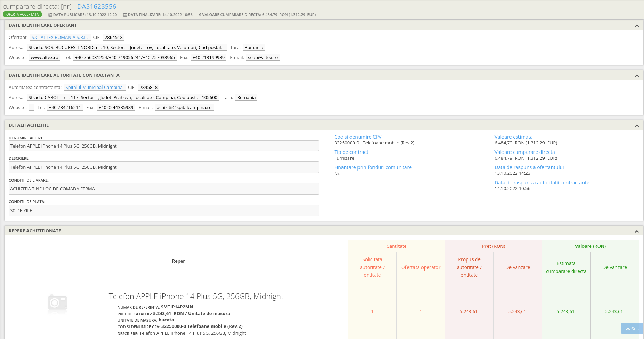Viewport: 644px width, 339px height.
Task: Click the Furnizare contract type value
Action: [x=344, y=158]
